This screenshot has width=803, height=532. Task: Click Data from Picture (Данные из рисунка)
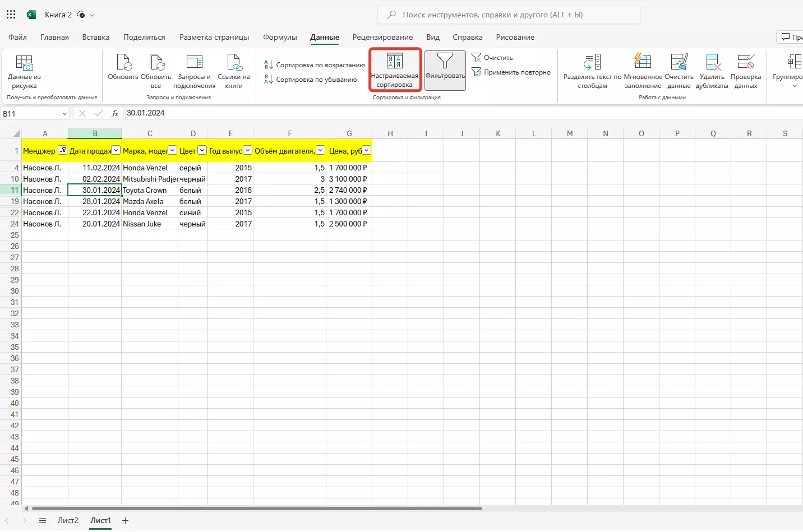click(x=24, y=63)
